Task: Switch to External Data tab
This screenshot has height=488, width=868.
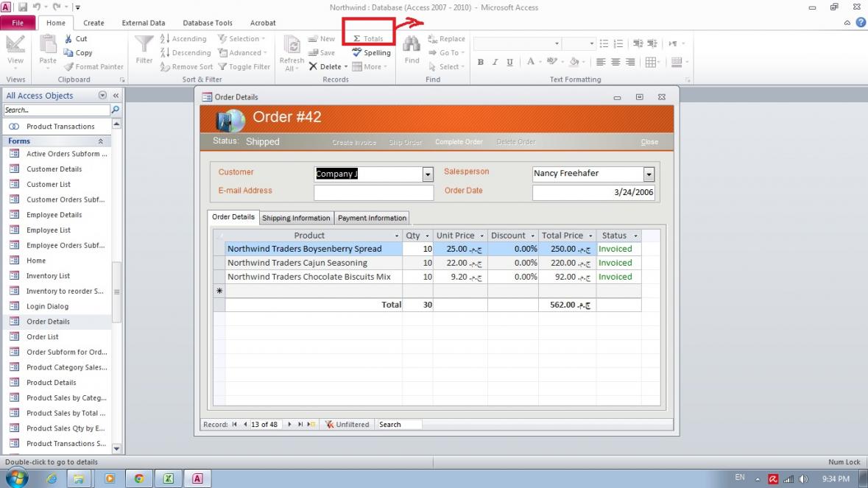Action: (x=144, y=23)
